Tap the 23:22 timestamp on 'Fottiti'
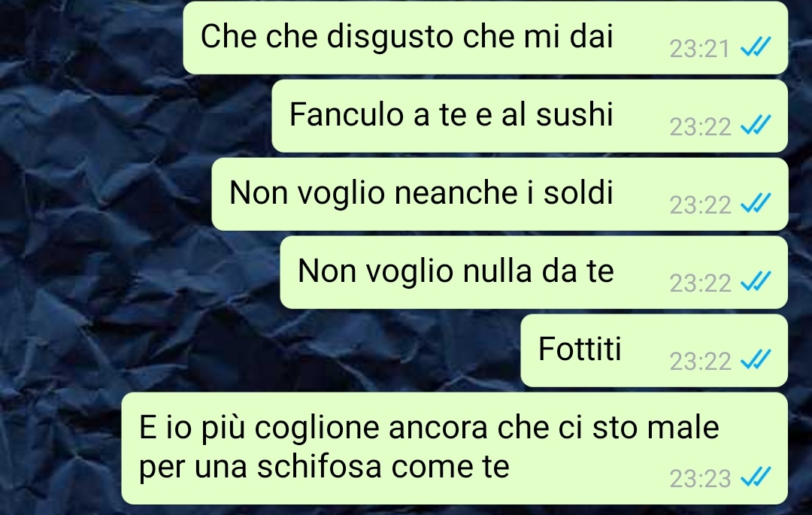 click(700, 362)
